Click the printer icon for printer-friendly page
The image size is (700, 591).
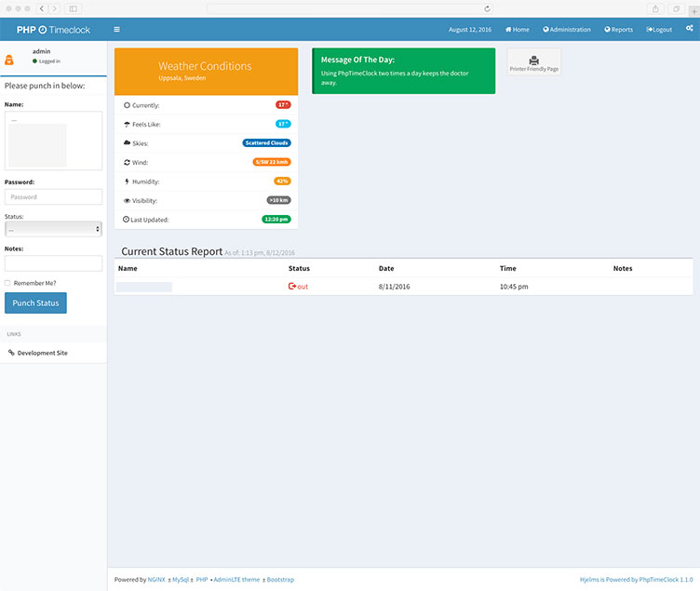tap(534, 60)
